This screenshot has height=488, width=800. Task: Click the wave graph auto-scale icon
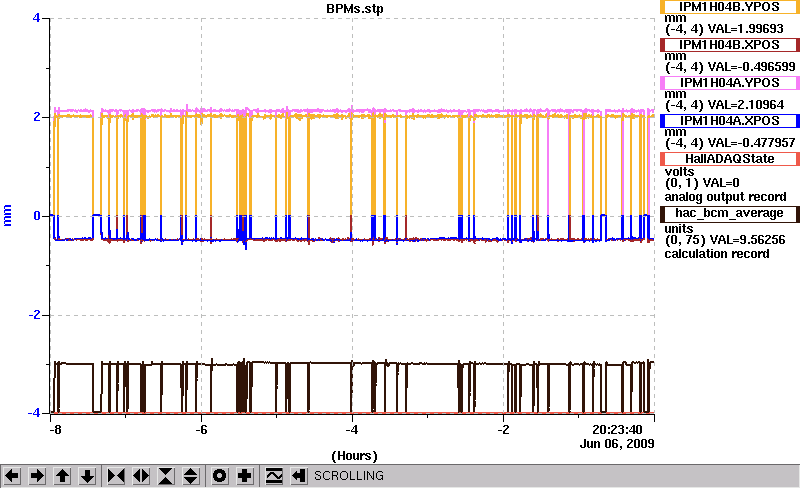273,476
